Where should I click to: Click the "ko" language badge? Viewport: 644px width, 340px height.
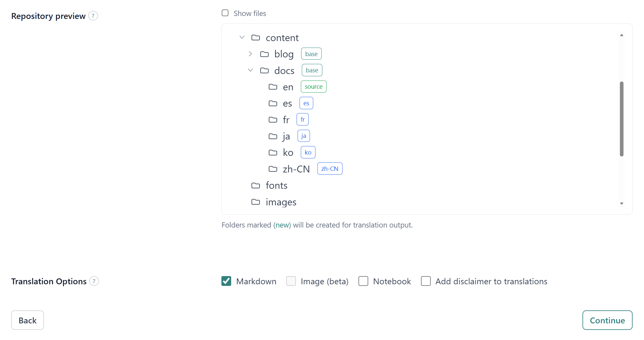308,152
